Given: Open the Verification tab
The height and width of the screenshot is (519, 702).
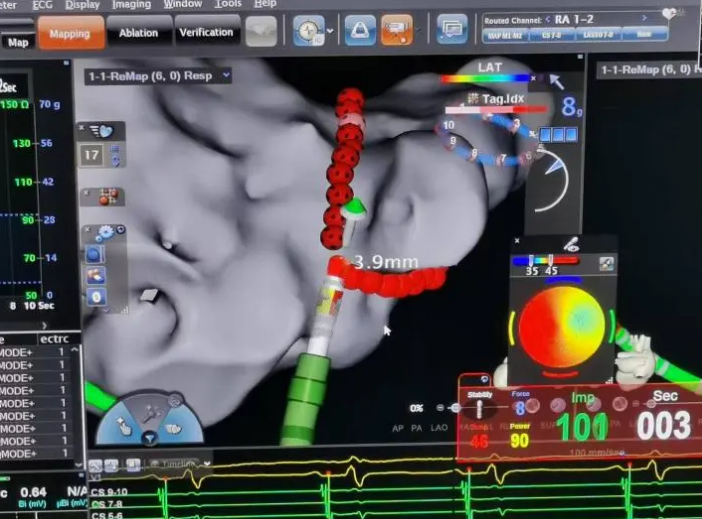Looking at the screenshot, I should pyautogui.click(x=207, y=33).
